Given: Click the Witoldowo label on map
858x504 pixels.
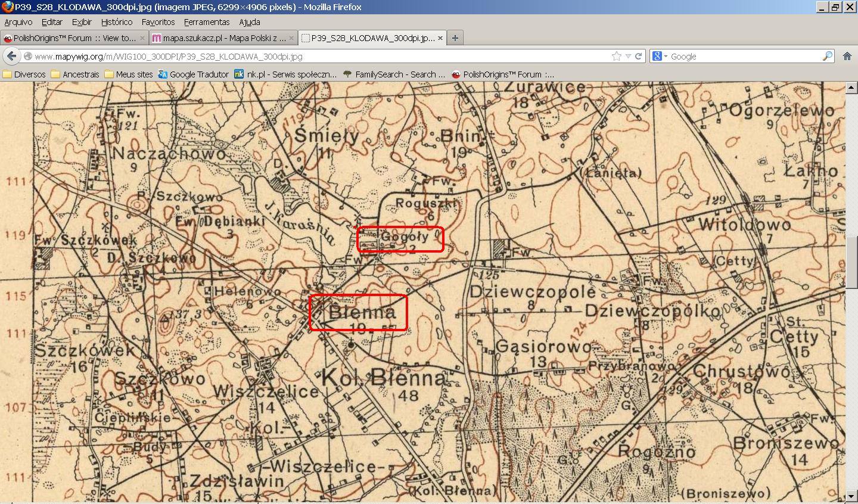Looking at the screenshot, I should [x=745, y=225].
